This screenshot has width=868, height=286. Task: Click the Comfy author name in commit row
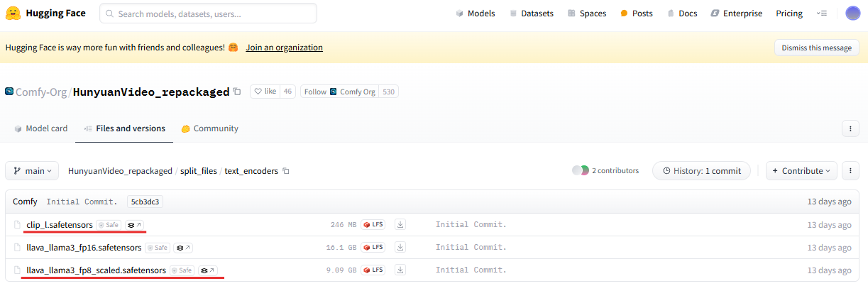25,202
